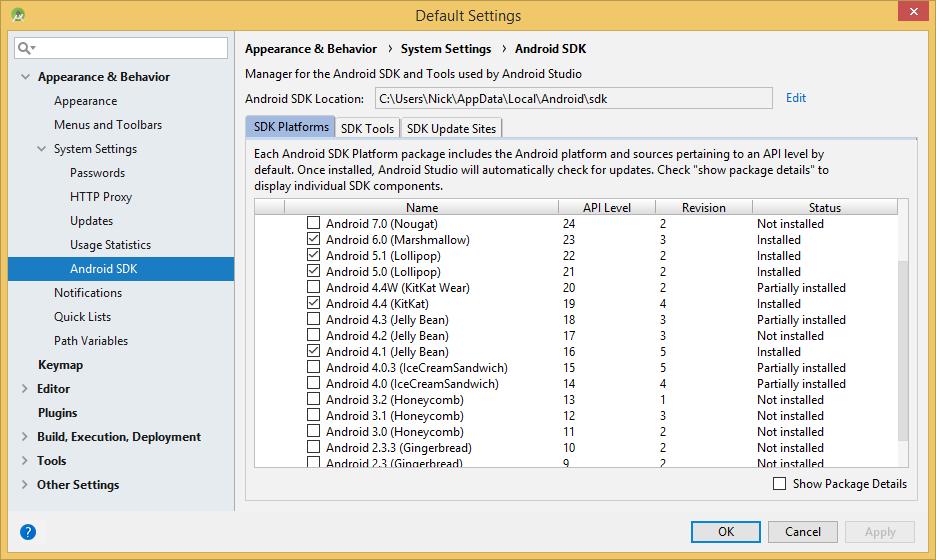Click the Appearance & Behavior breadcrumb
Viewport: 936px width, 560px height.
click(x=311, y=49)
